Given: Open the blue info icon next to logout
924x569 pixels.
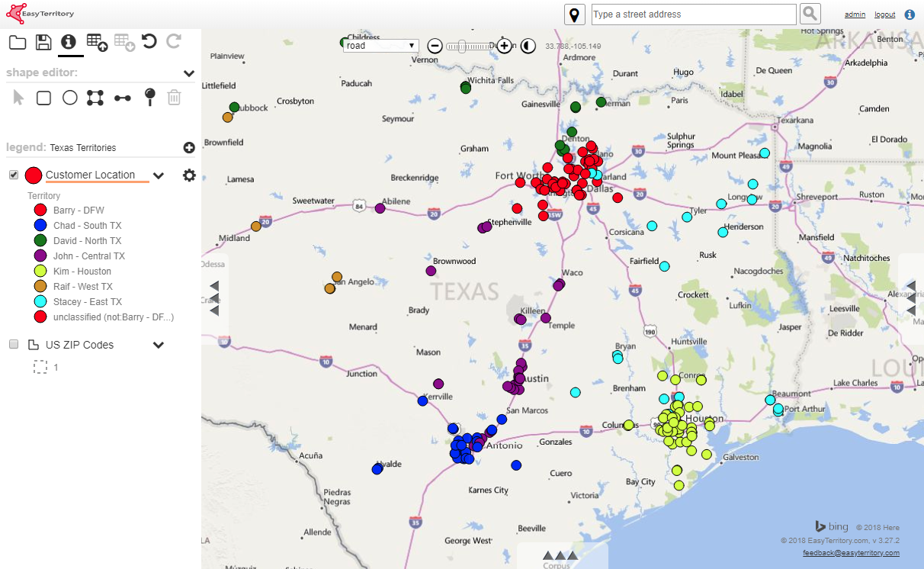Looking at the screenshot, I should 910,14.
